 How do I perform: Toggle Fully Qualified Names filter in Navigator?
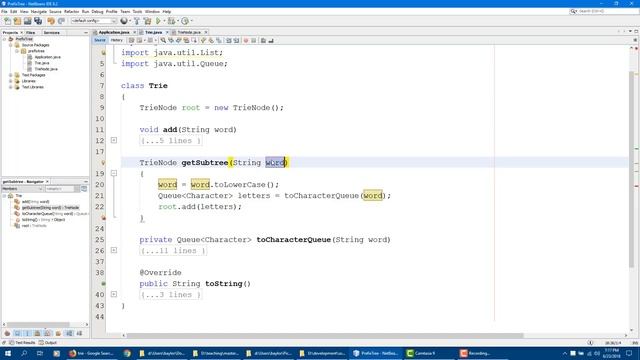pos(58,333)
